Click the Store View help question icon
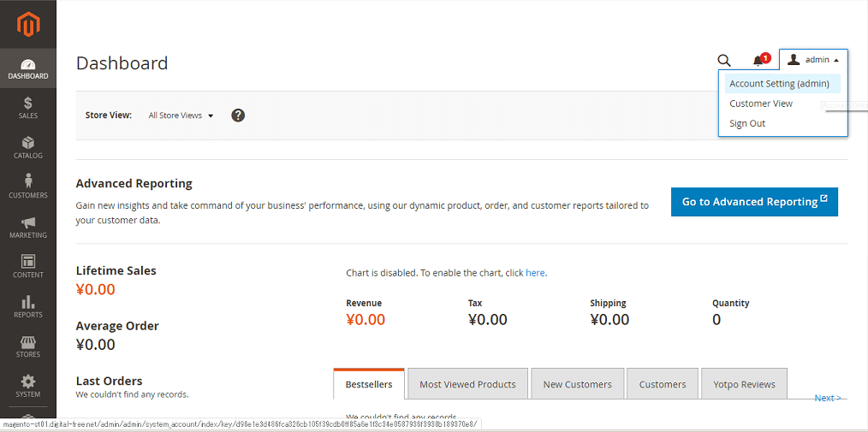This screenshot has height=432, width=868. pyautogui.click(x=238, y=115)
